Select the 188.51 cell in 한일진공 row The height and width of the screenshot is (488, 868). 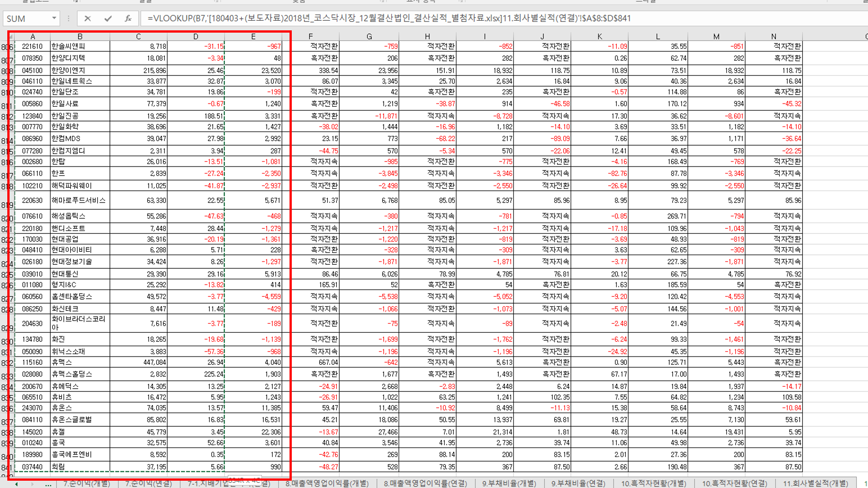point(196,116)
